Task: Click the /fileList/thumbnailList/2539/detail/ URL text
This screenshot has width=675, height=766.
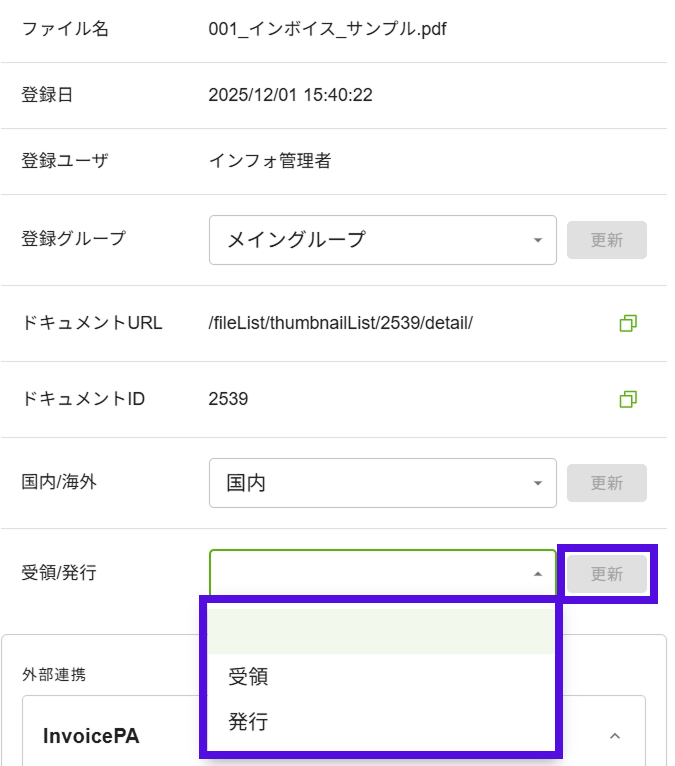Action: point(340,323)
